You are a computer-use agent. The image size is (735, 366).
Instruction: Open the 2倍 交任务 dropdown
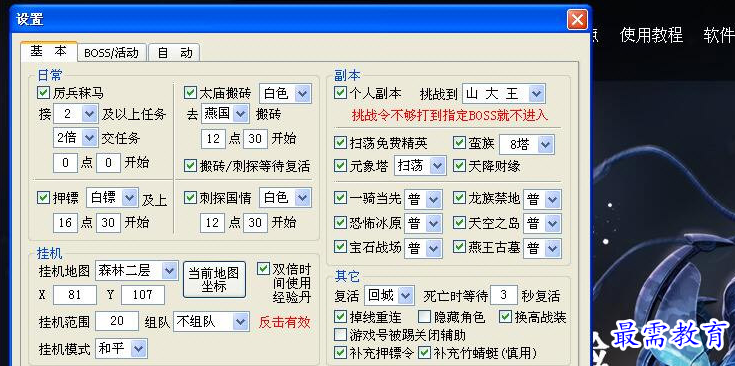[x=76, y=138]
